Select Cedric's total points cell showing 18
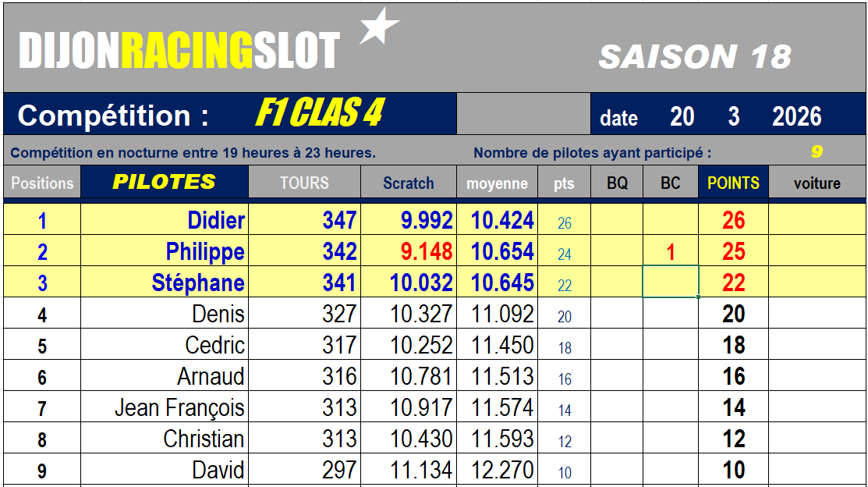 point(733,346)
